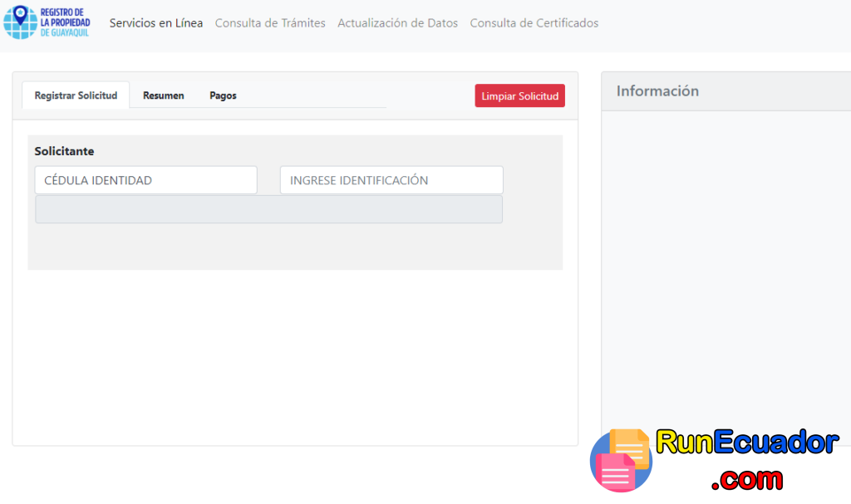
Task: Open the Pagos tab
Action: [x=223, y=95]
